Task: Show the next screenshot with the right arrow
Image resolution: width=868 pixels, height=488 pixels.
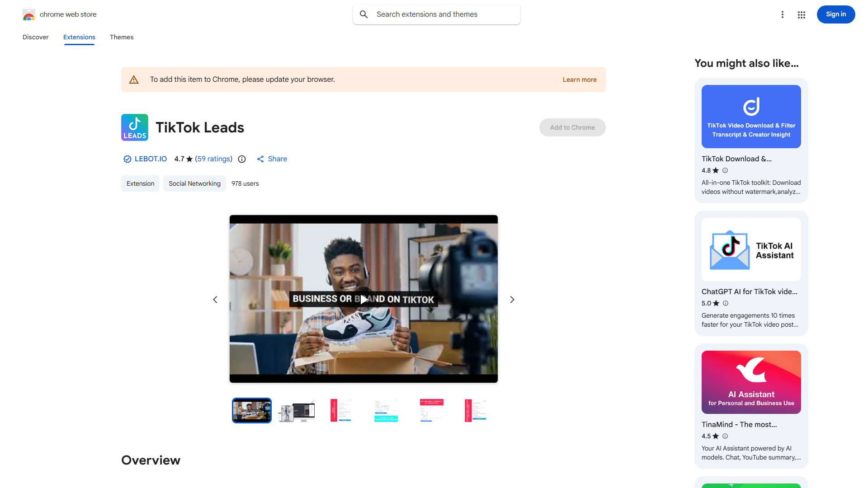Action: (x=512, y=299)
